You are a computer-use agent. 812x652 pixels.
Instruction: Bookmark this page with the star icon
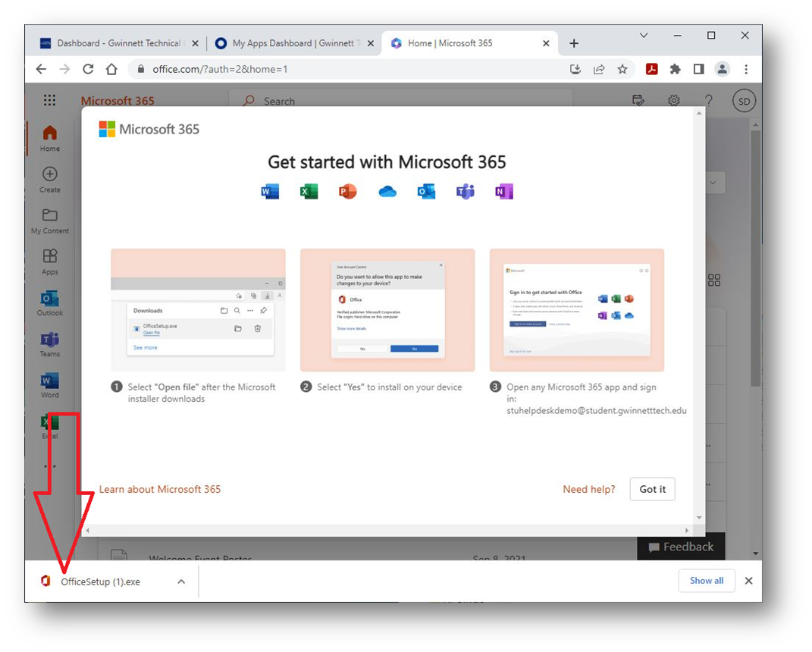coord(622,69)
